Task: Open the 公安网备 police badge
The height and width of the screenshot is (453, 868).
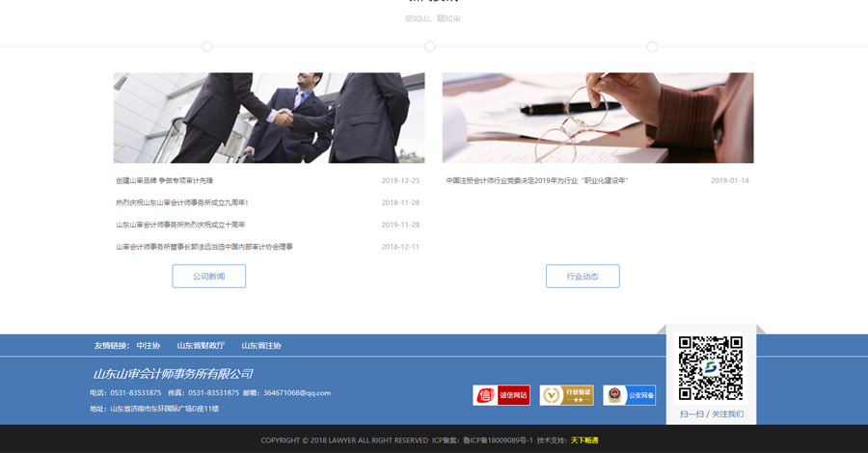Action: [630, 395]
